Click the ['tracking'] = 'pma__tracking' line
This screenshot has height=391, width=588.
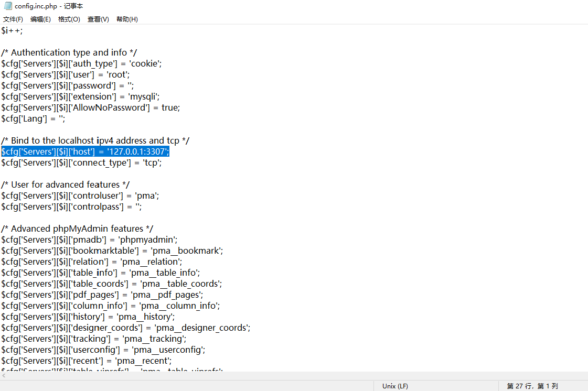click(94, 339)
